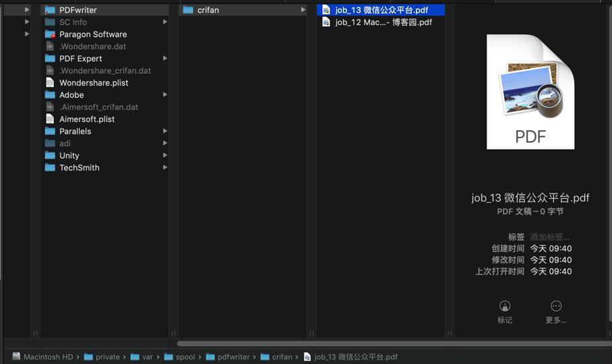
Task: Expand the Parallels folder arrow
Action: point(165,131)
